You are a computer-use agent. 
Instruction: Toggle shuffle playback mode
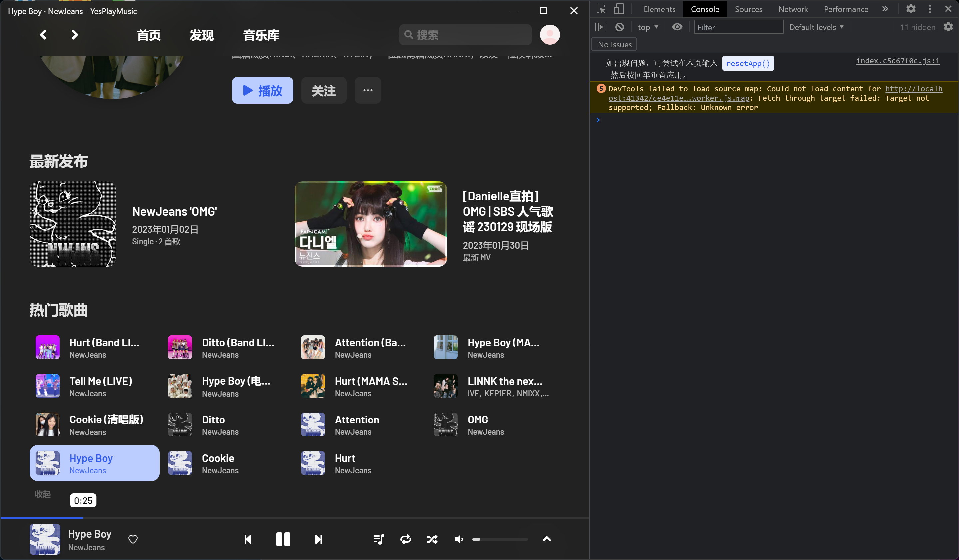click(432, 539)
